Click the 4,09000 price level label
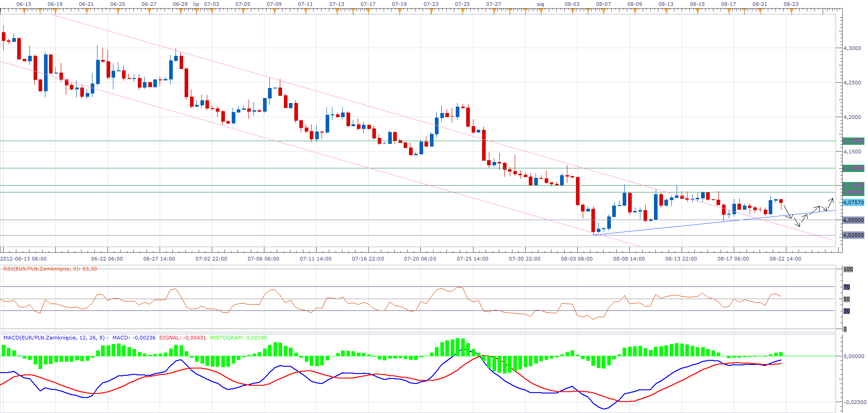This screenshot has width=868, height=413. pos(853,192)
